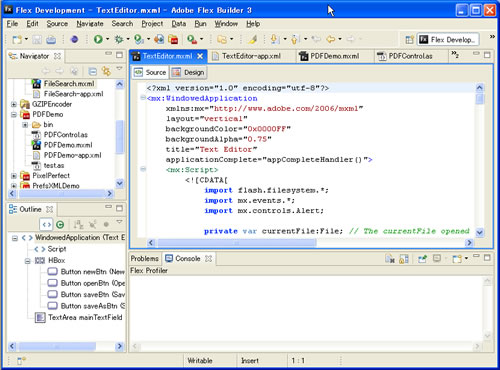Click the Back navigation arrow in toolbar

(331, 39)
